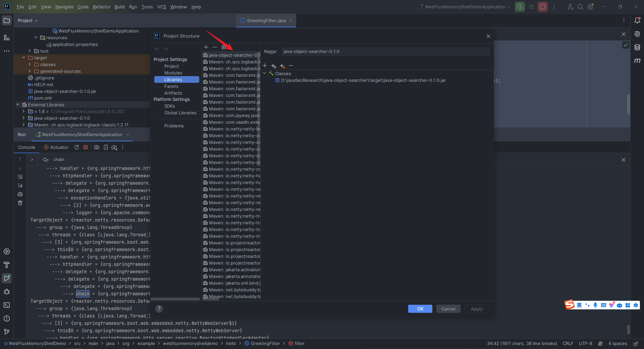This screenshot has height=349, width=644.
Task: Toggle soft-wrap in the console
Action: coord(20,177)
